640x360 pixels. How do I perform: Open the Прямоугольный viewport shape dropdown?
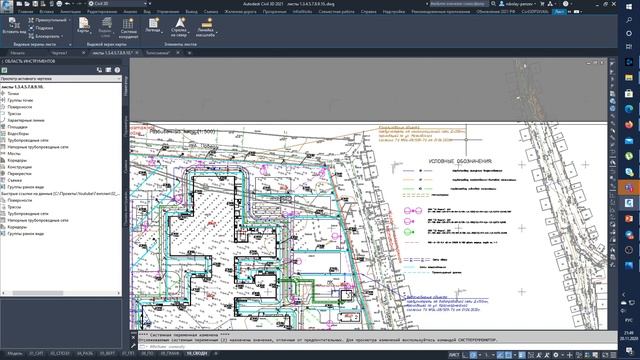click(49, 20)
